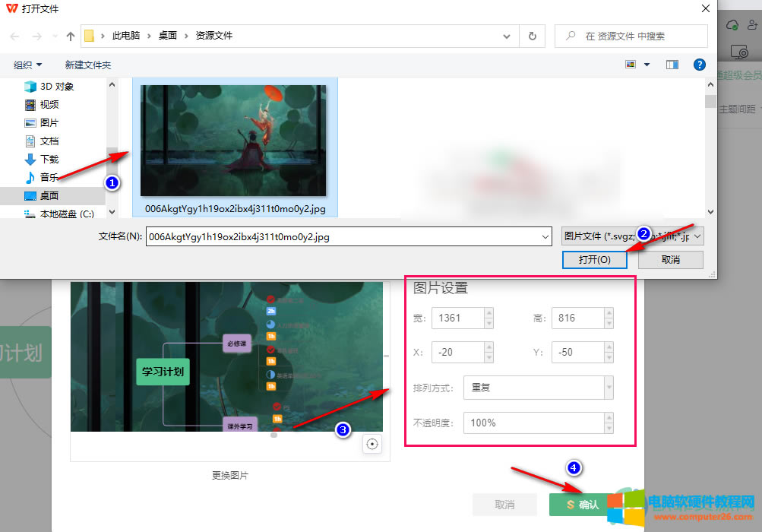Open the address bar history dropdown
Image resolution: width=762 pixels, height=532 pixels.
point(507,36)
